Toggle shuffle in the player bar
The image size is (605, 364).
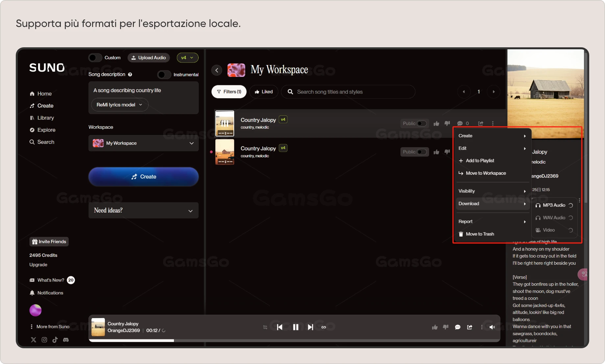point(265,327)
